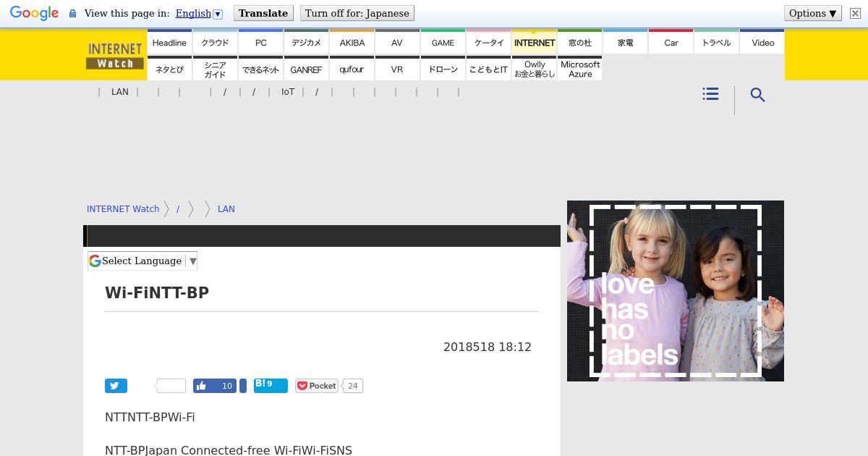Open the VR section
This screenshot has height=456, width=868.
pyautogui.click(x=397, y=69)
